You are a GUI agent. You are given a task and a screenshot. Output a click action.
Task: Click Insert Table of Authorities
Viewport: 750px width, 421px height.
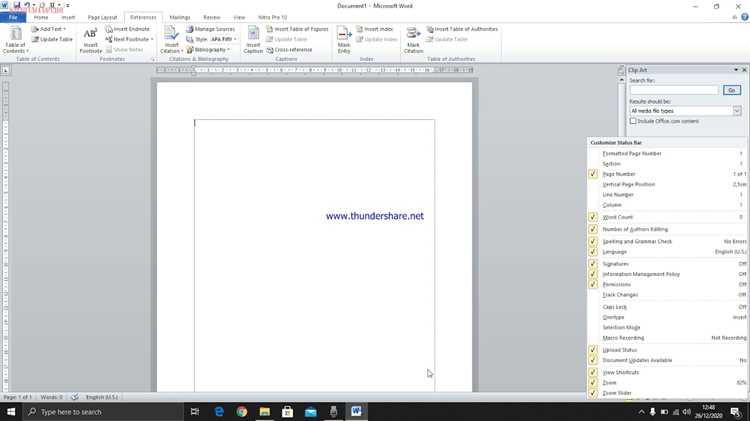462,29
